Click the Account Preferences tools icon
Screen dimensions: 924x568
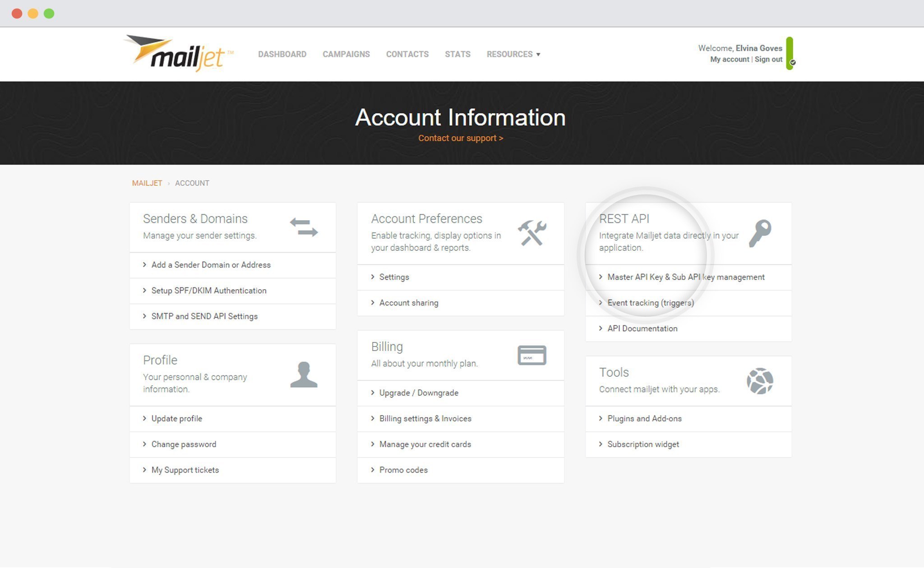532,233
